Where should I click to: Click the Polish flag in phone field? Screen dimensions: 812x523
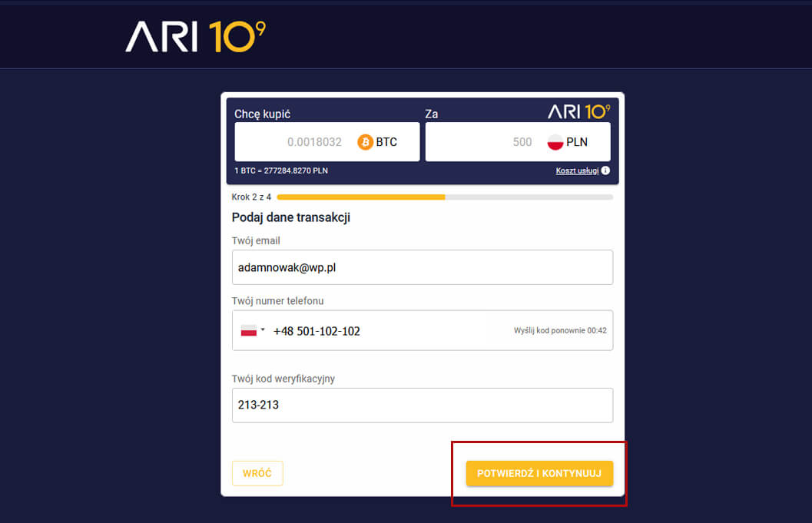pyautogui.click(x=249, y=331)
